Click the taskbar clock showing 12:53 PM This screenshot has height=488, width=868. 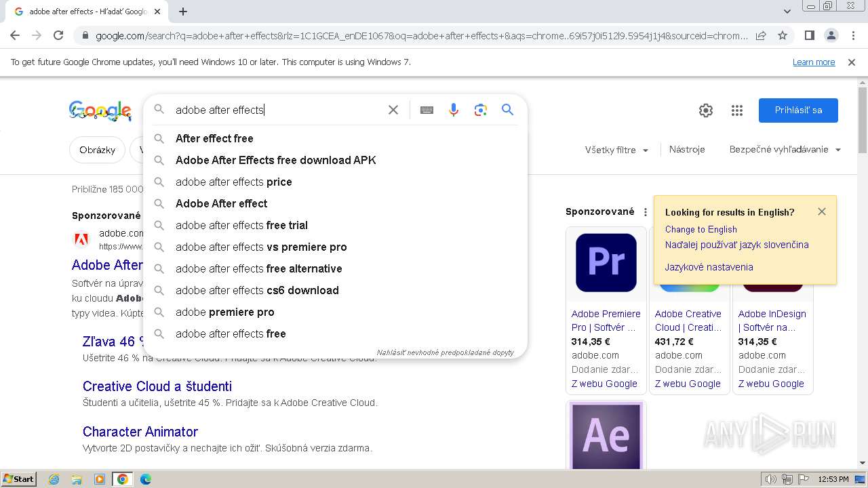point(833,479)
